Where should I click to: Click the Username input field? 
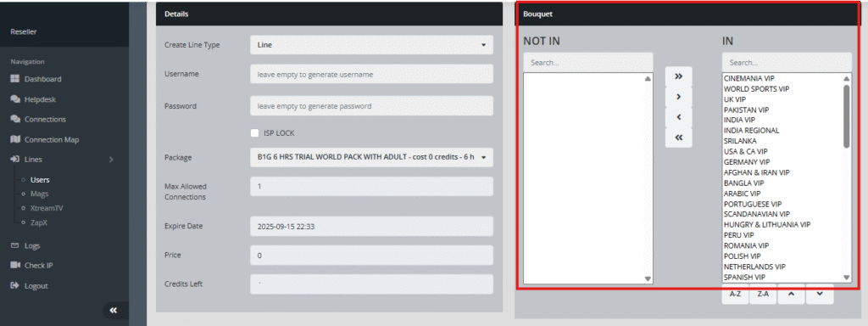click(x=371, y=75)
